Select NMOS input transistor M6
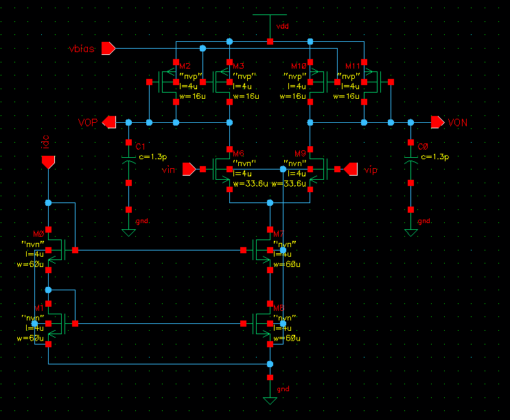Viewport: 510px width, 420px height. 221,169
